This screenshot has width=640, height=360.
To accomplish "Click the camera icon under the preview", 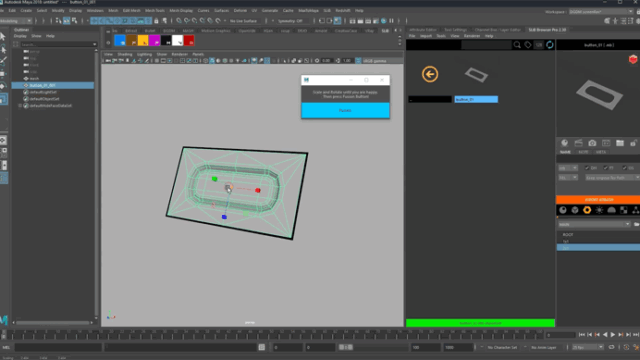I will tap(592, 143).
